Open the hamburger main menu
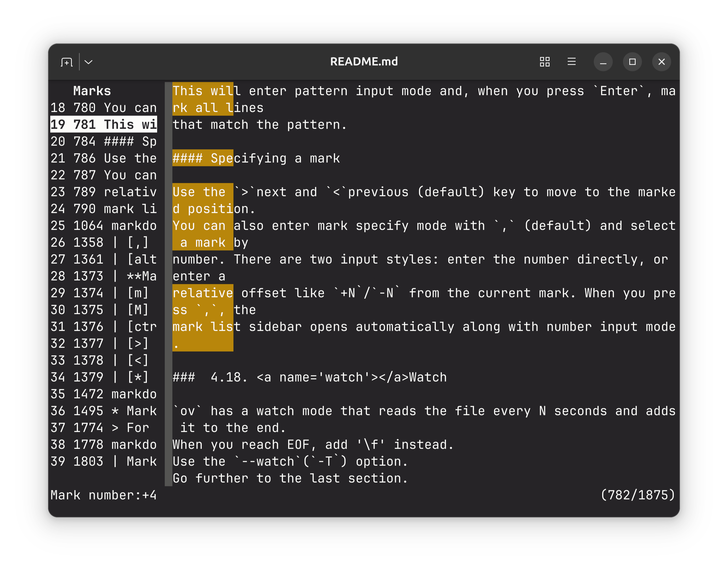Screen dimensions: 728x570 pyautogui.click(x=571, y=62)
